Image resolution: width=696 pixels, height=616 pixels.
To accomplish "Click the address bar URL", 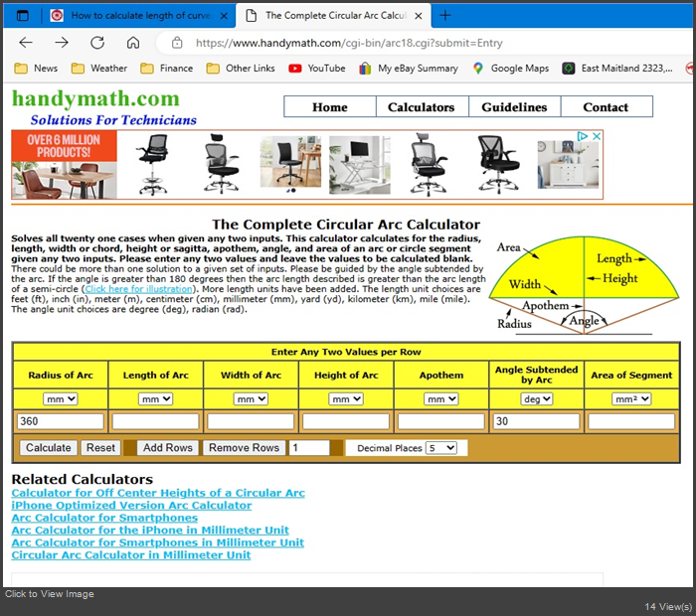I will 349,43.
